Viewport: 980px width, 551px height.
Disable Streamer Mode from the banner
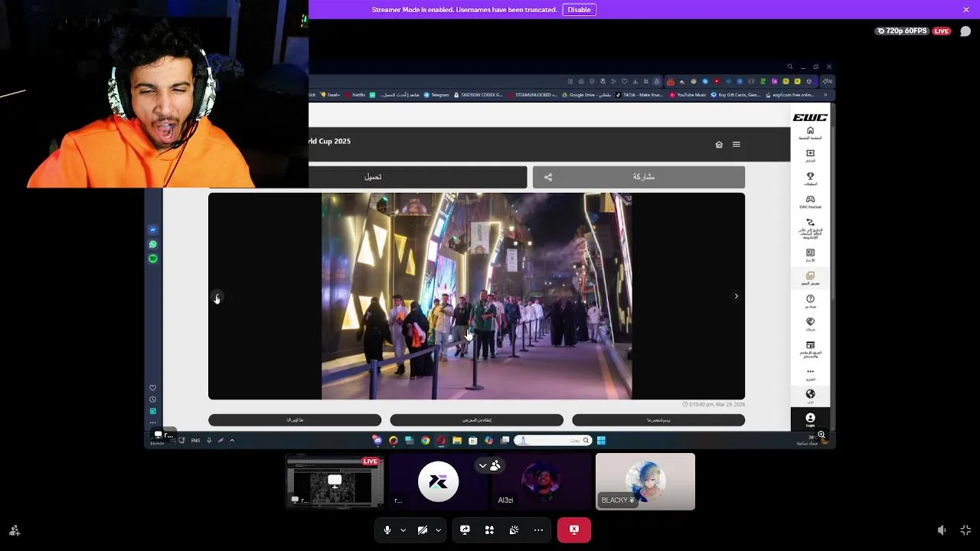pyautogui.click(x=579, y=10)
